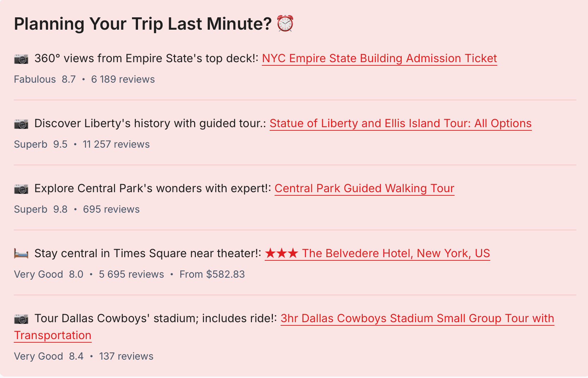Click the '6 189 reviews' count
This screenshot has width=588, height=378.
pos(123,79)
